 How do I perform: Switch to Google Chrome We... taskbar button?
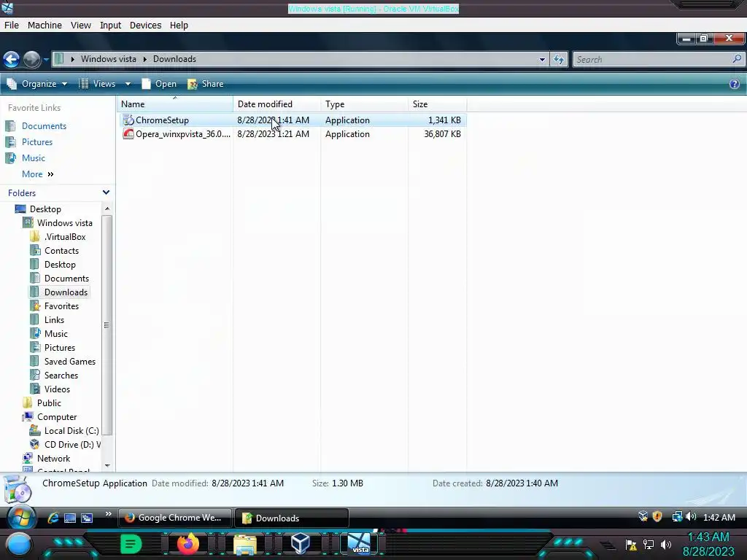(175, 518)
